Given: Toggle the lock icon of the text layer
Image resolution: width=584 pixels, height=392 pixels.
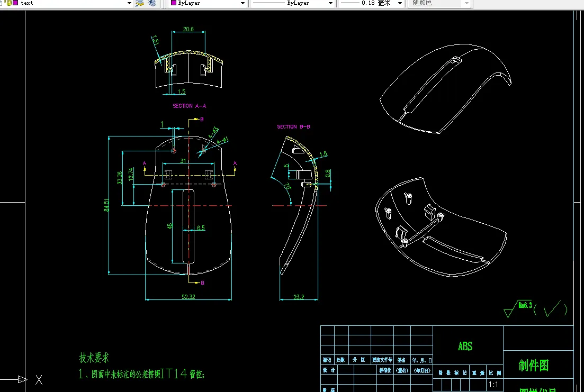Looking at the screenshot, I should [x=8, y=3].
